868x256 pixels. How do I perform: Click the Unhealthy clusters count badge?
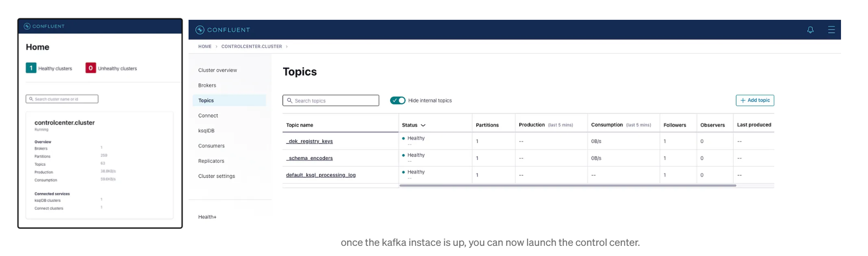click(x=90, y=68)
